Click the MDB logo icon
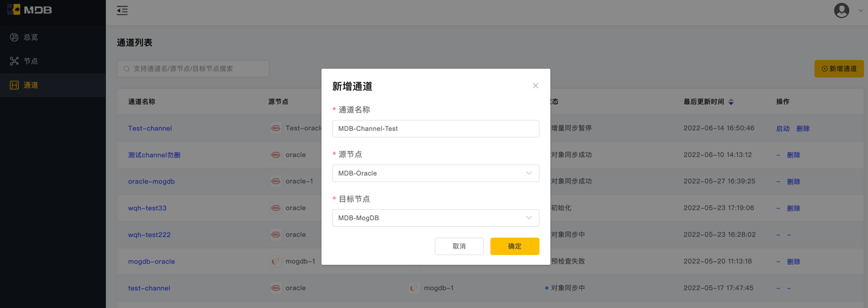868x308 pixels. 14,9
